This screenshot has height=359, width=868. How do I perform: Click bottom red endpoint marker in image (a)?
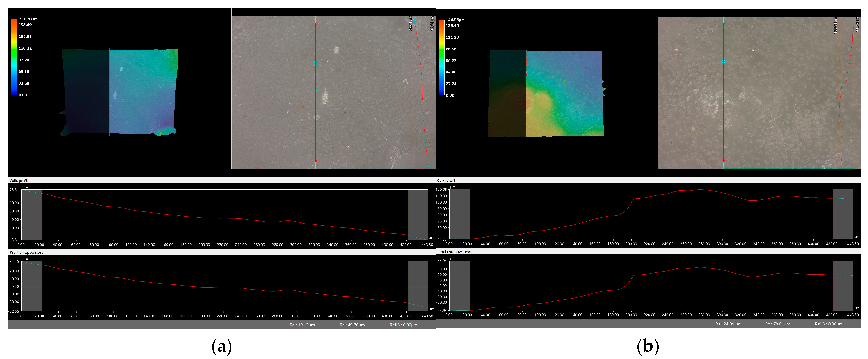pos(315,161)
